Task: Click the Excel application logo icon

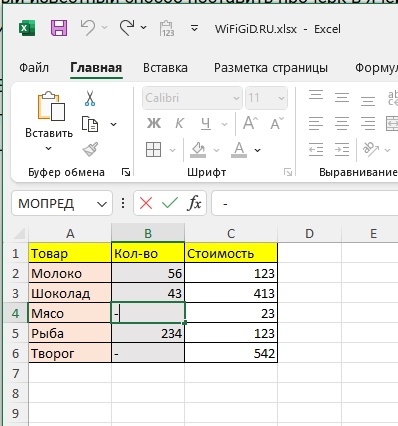Action: point(27,28)
